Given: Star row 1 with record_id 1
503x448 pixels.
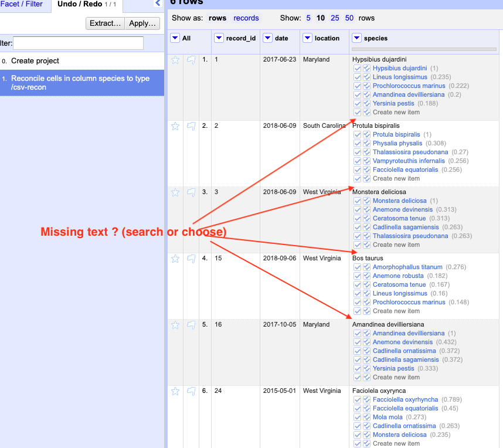Looking at the screenshot, I should click(x=175, y=60).
